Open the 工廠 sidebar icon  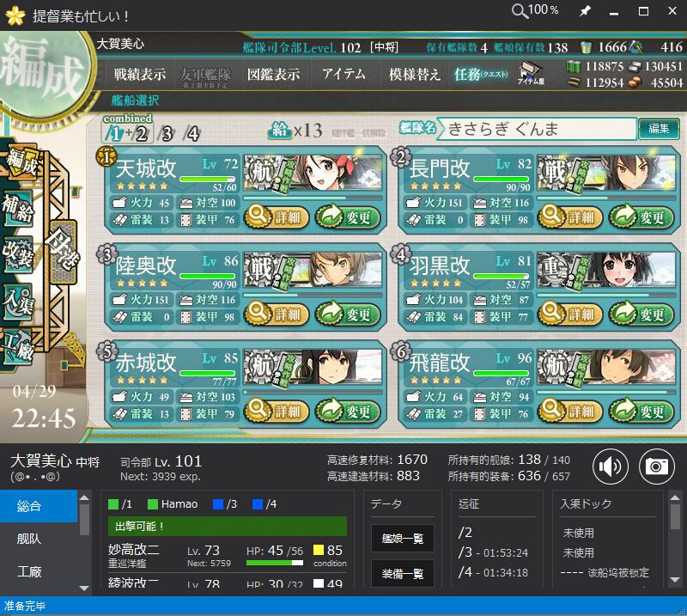pos(18,346)
